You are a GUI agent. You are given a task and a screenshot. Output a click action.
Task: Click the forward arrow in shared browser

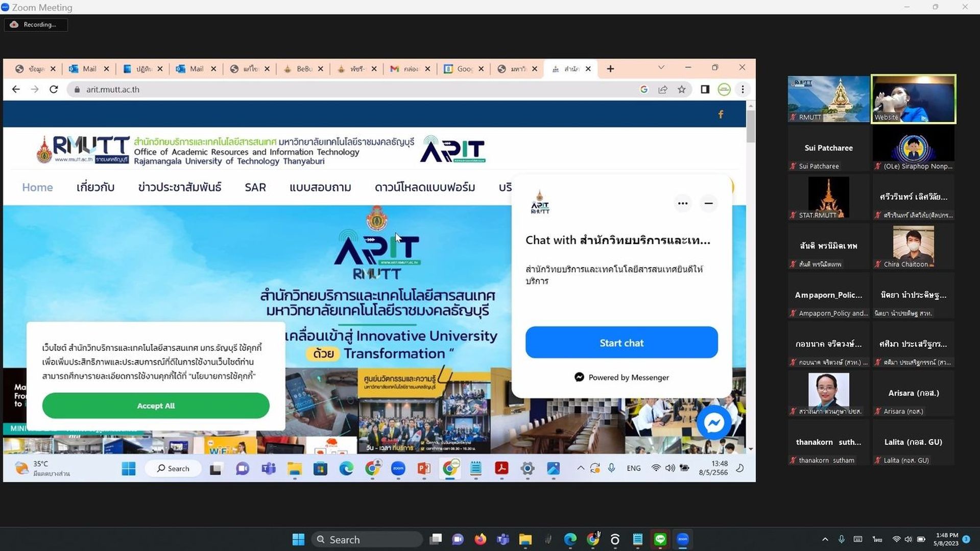(x=35, y=89)
